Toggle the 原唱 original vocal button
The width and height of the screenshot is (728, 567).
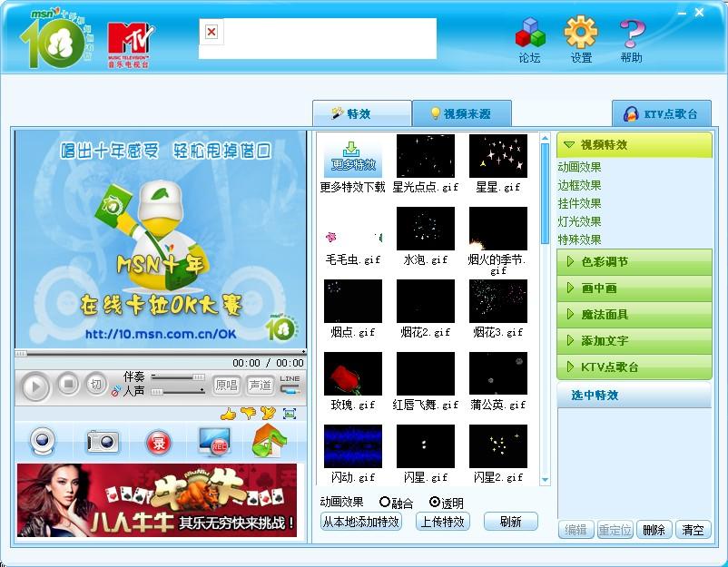(x=227, y=386)
